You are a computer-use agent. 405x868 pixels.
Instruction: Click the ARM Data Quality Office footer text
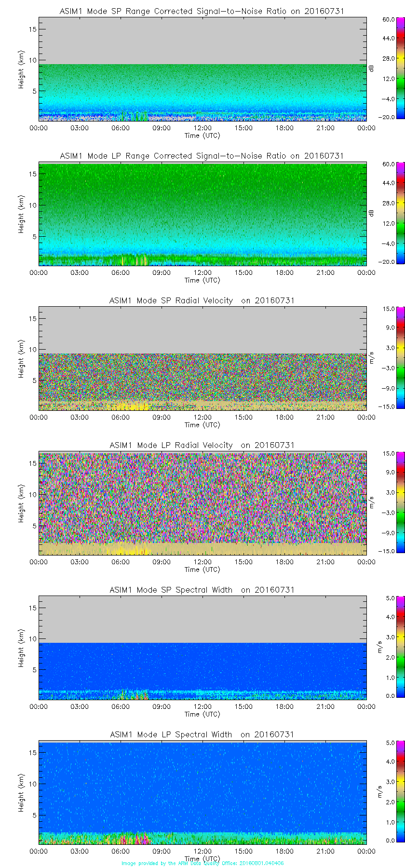click(202, 863)
